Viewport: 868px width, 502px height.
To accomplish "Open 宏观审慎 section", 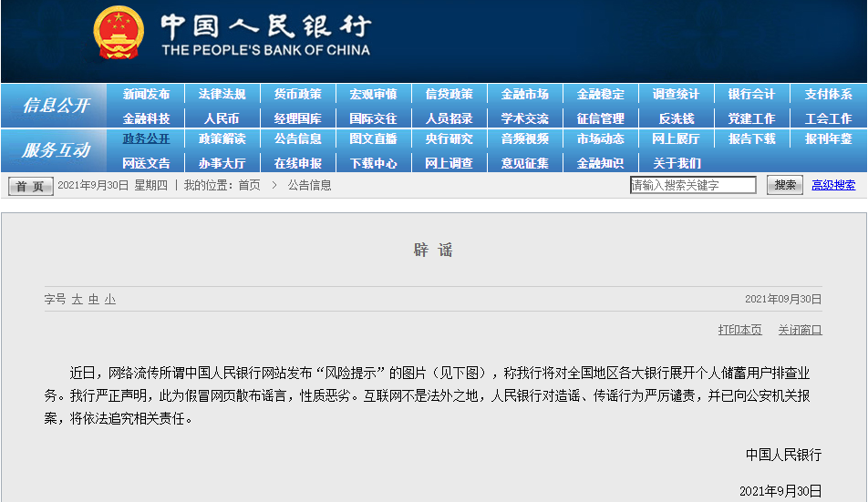I will [373, 94].
